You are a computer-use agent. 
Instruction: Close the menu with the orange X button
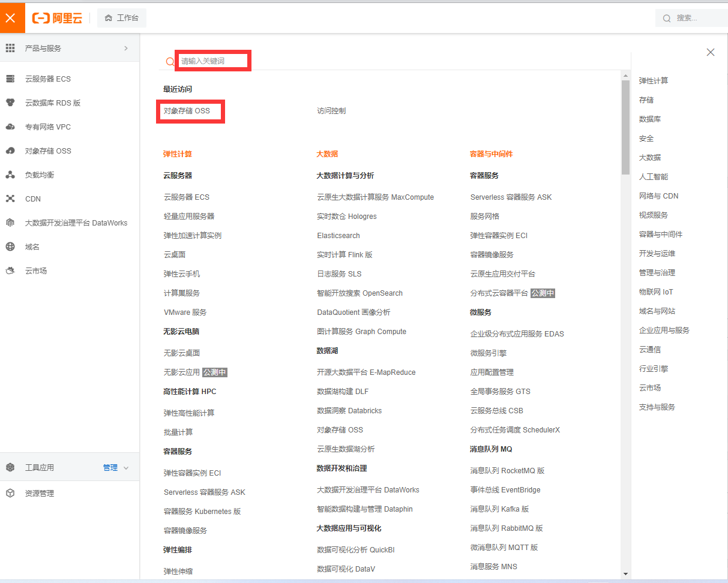11,18
